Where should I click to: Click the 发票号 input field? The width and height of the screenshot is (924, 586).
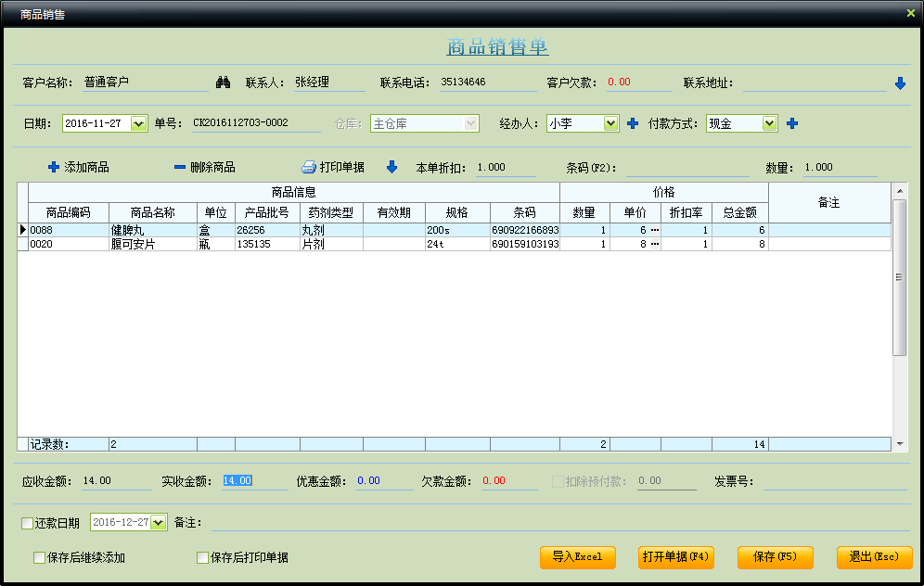tap(835, 482)
